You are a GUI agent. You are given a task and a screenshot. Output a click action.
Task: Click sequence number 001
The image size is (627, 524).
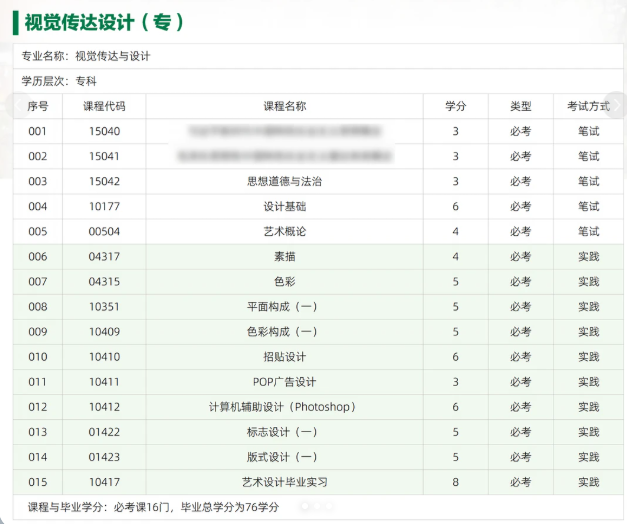coord(38,131)
